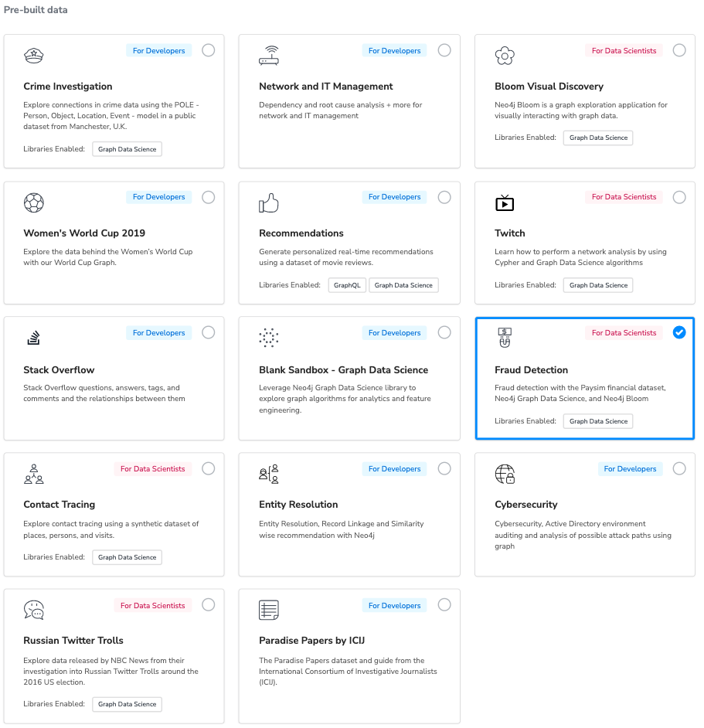Click the For Developers badge on Stack Overflow
The width and height of the screenshot is (704, 728).
(159, 333)
